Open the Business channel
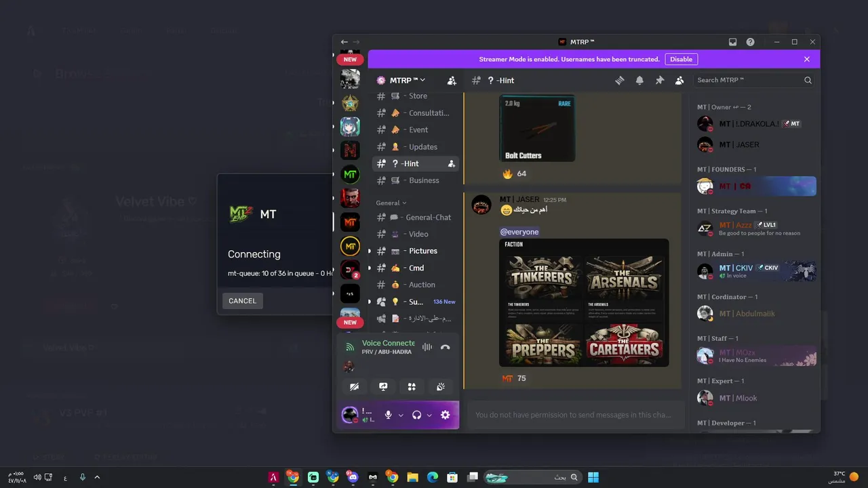 coord(416,180)
